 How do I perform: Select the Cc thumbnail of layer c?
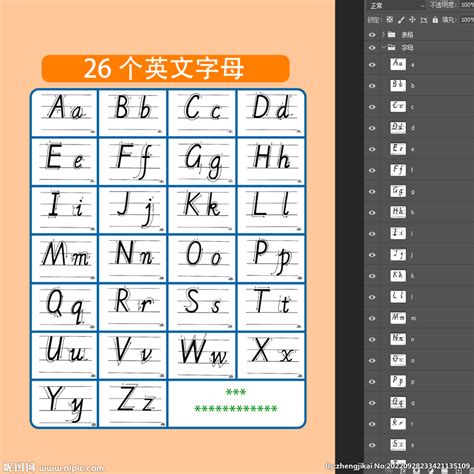pos(398,106)
